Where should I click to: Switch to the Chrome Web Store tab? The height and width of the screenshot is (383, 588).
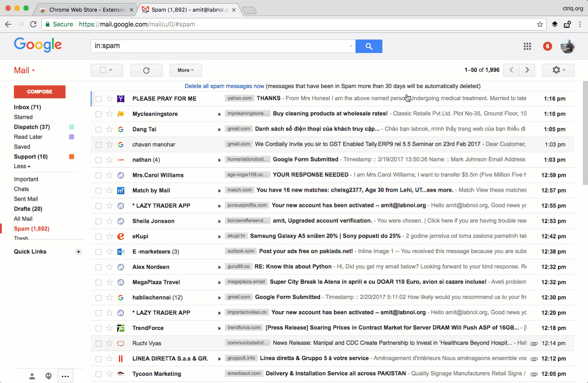click(x=86, y=9)
